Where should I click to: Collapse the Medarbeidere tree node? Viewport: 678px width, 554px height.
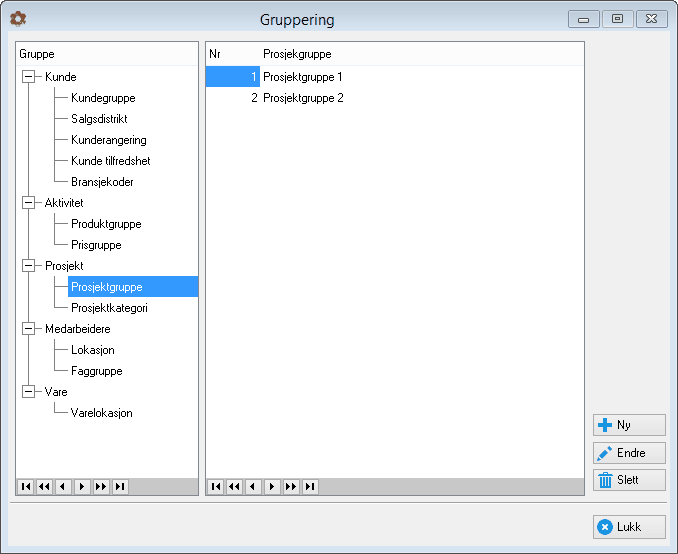[29, 329]
